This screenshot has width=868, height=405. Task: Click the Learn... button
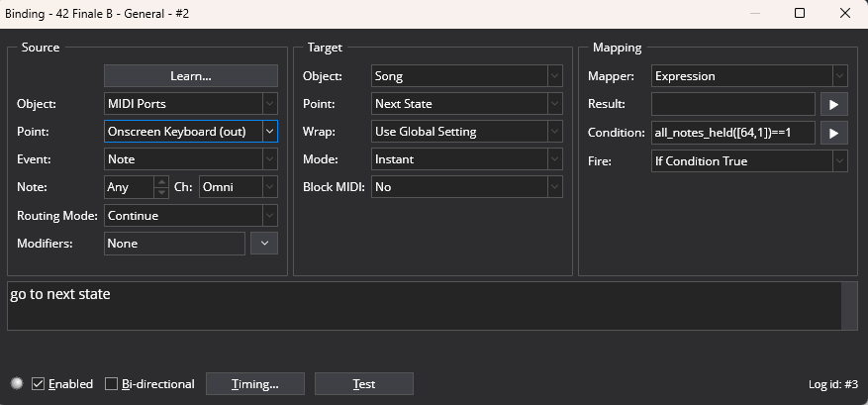coord(190,76)
